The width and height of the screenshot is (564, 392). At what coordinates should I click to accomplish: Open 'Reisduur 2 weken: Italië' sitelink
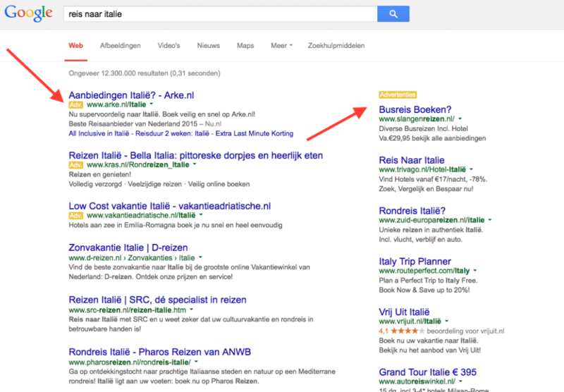[x=172, y=133]
